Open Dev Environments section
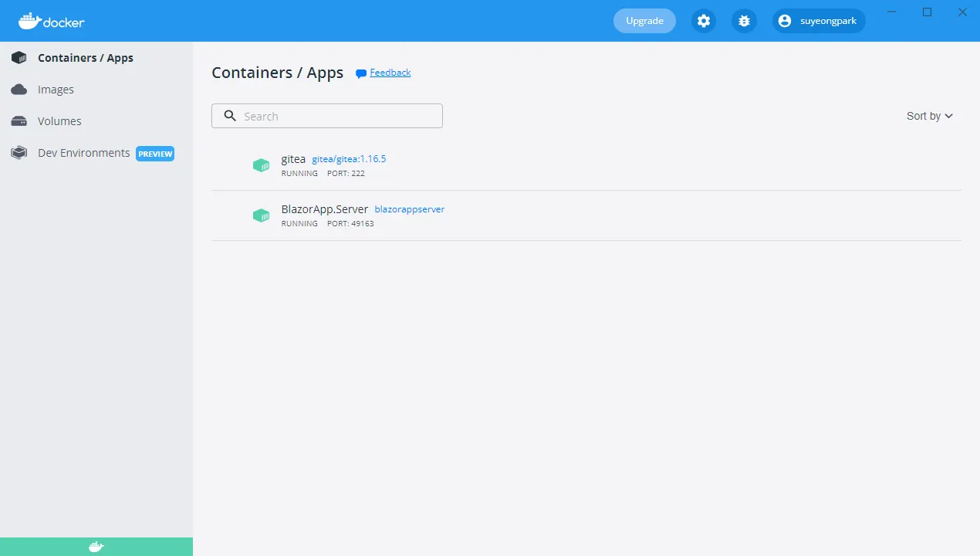Viewport: 980px width, 556px height. [83, 153]
